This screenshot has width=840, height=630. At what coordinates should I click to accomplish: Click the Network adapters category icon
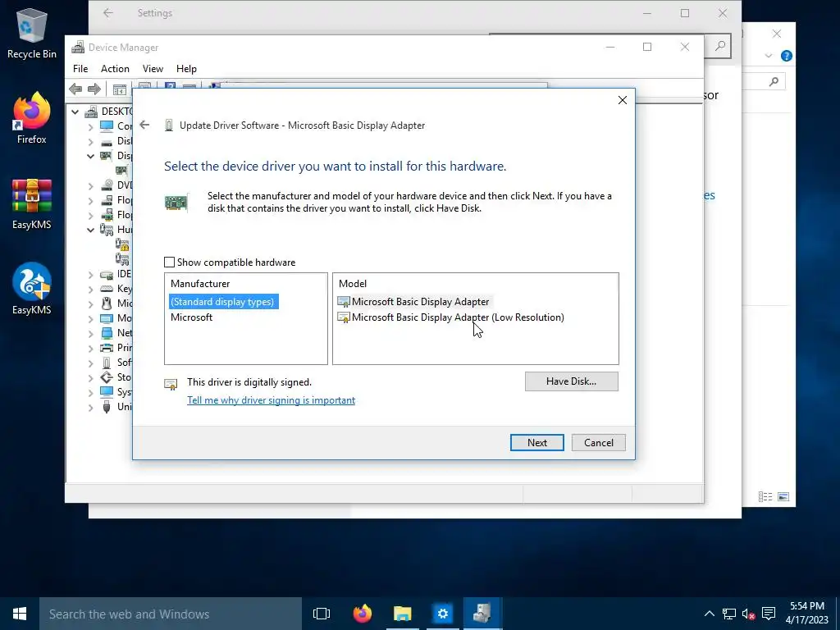coord(107,333)
